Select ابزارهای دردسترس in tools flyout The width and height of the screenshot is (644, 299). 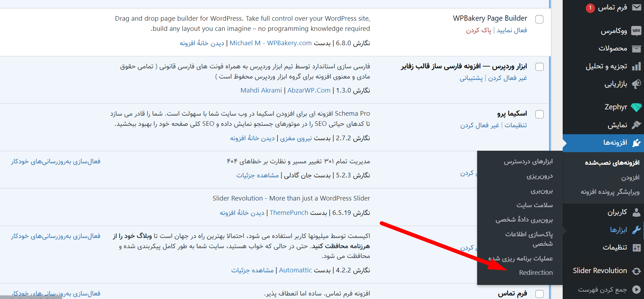(528, 162)
